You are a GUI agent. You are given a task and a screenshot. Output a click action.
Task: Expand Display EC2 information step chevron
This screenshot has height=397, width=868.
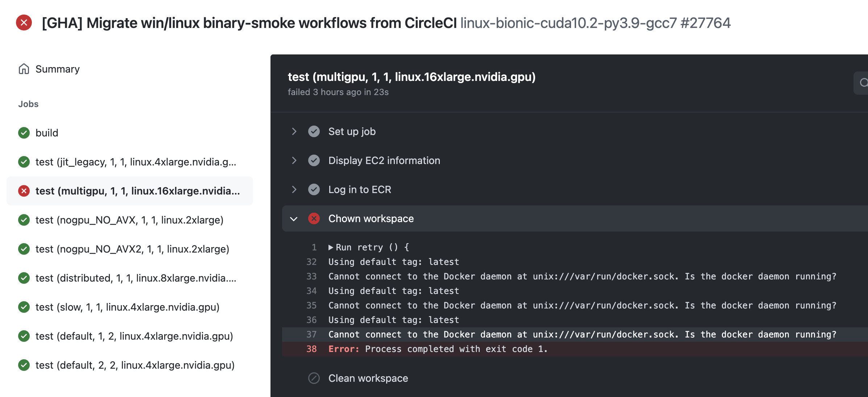point(294,160)
